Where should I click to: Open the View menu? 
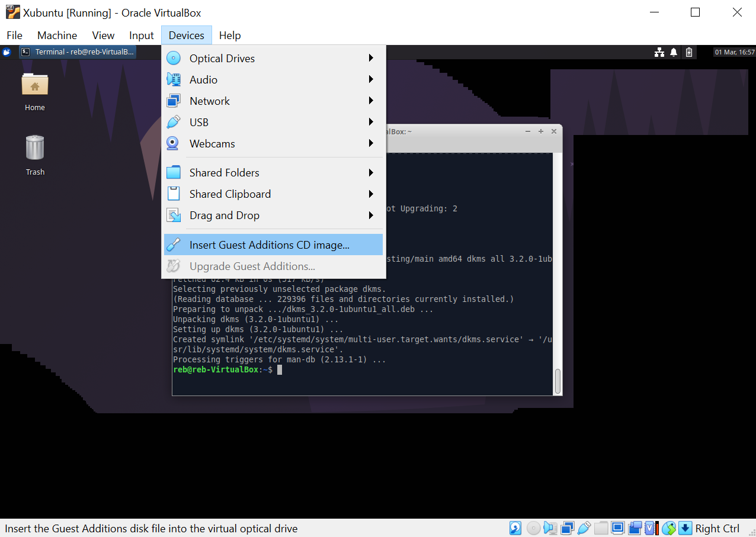103,36
